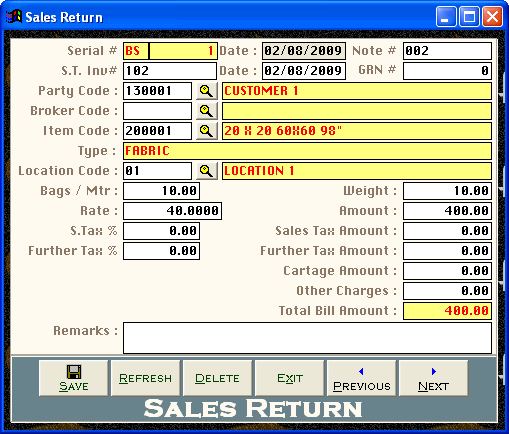Click the Item Code lookup magnifier icon
Viewport: 509px width, 434px height.
207,131
